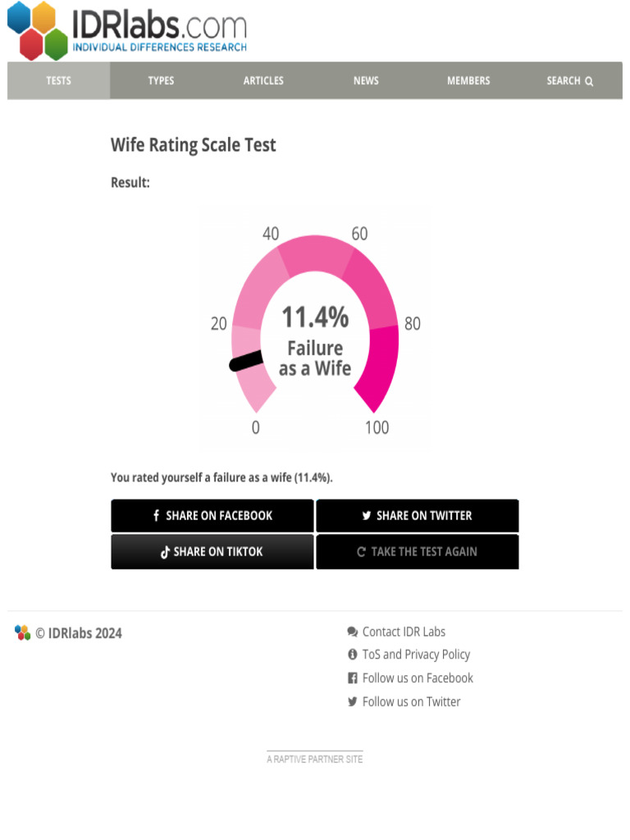Click the small footer IDRlabs logo
Screen dimensions: 630x840
[x=22, y=632]
